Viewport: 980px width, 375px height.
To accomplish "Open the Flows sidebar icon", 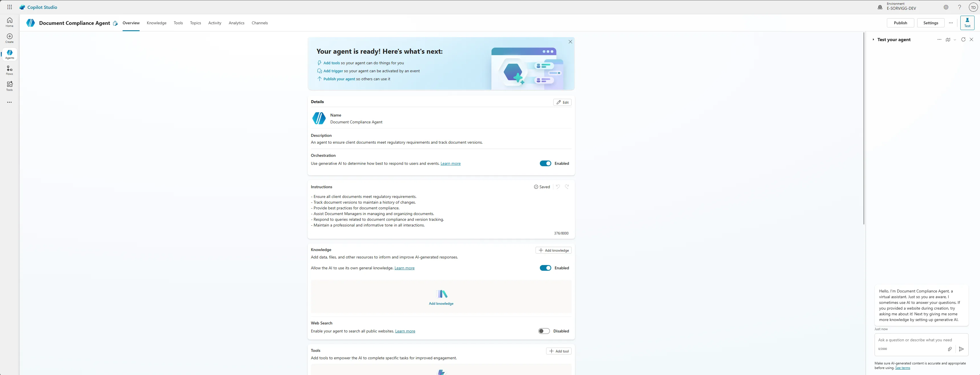I will point(9,70).
